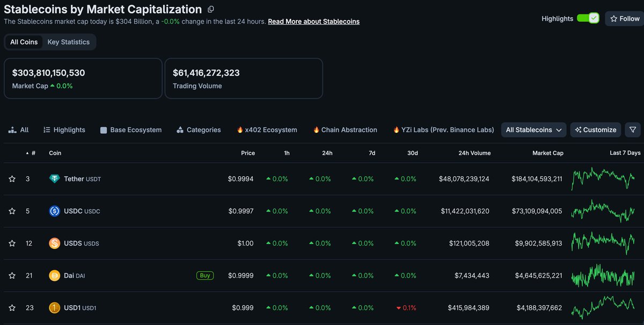This screenshot has width=644, height=325.
Task: Expand the All Stablecoins dropdown
Action: click(534, 129)
